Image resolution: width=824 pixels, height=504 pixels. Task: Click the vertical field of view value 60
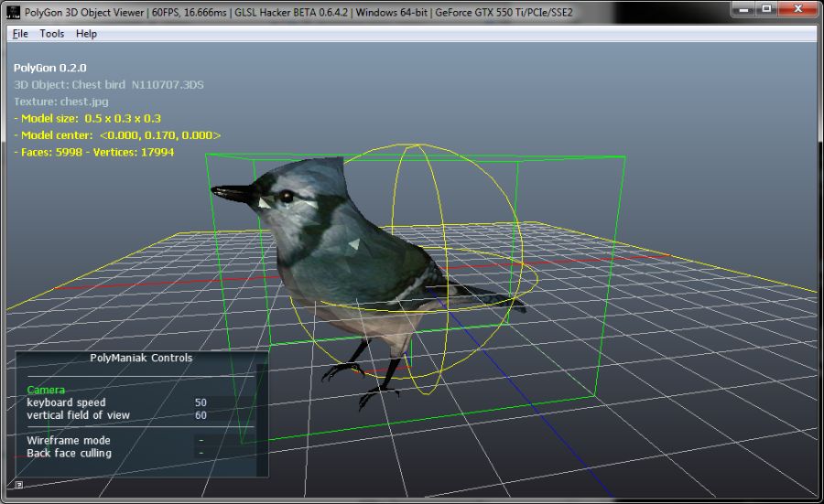(201, 415)
